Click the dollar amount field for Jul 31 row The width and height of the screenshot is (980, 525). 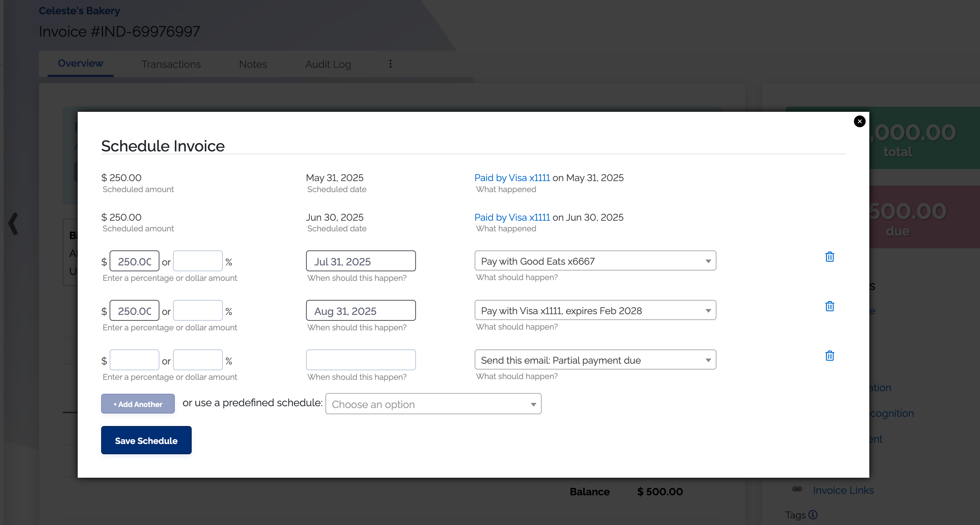pyautogui.click(x=134, y=261)
